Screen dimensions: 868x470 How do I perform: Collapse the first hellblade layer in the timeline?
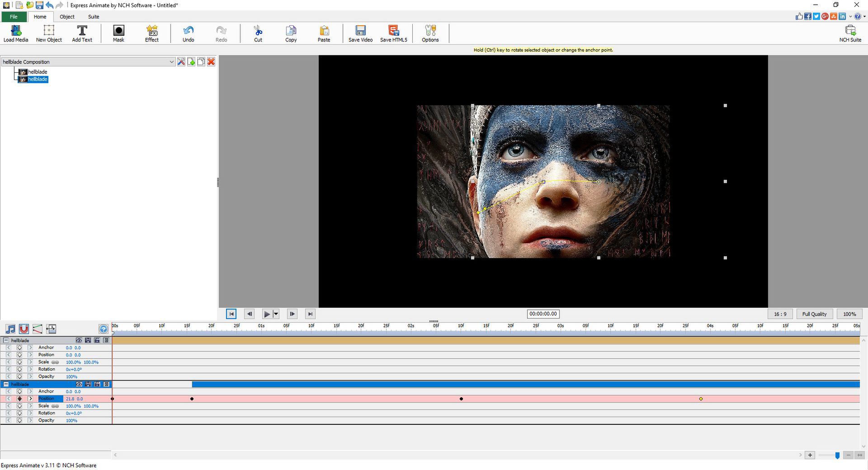coord(6,340)
